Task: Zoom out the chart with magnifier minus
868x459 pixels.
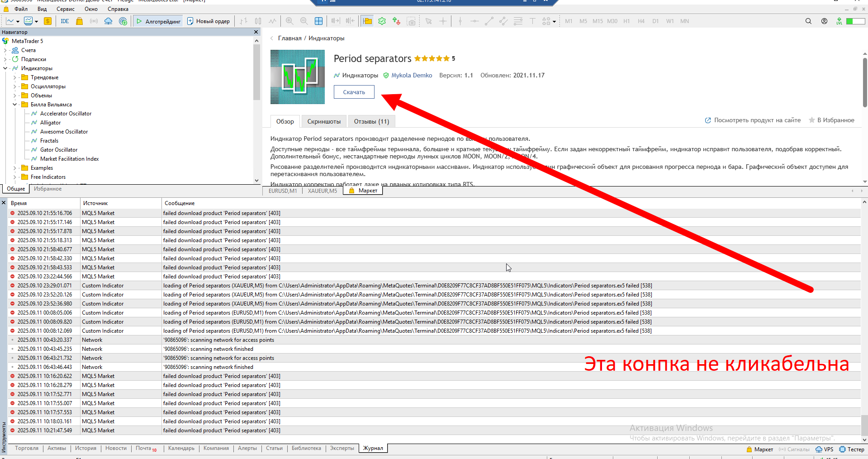Action: pos(304,21)
